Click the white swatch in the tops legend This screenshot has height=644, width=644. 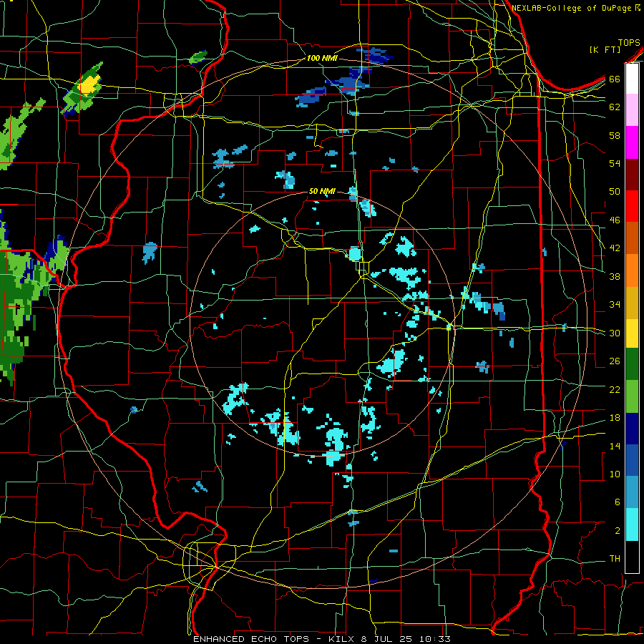click(632, 79)
